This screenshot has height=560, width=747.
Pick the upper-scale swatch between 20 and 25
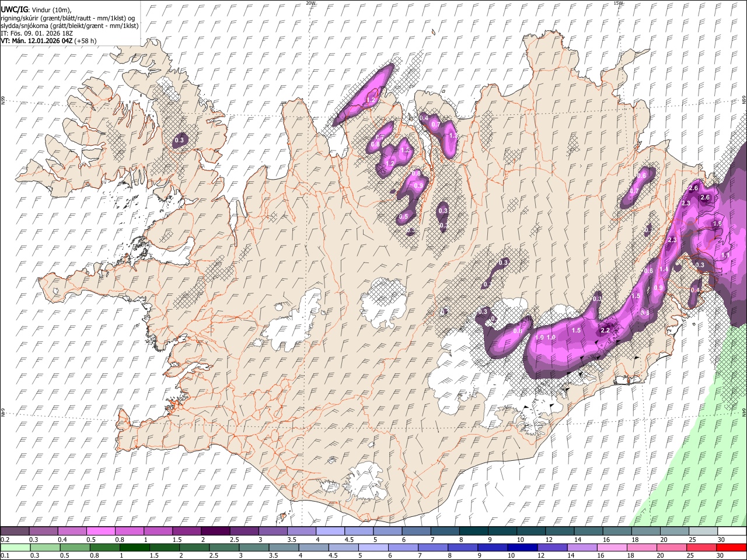click(674, 531)
